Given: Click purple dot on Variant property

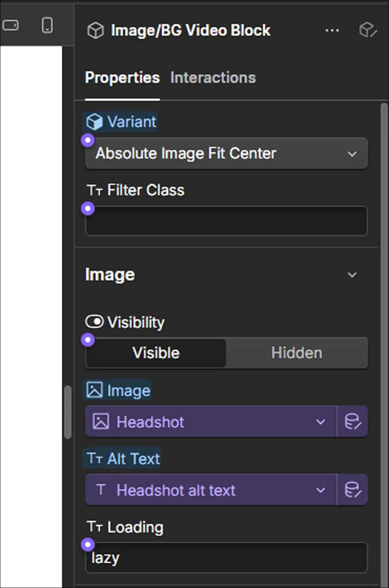Looking at the screenshot, I should click(88, 140).
